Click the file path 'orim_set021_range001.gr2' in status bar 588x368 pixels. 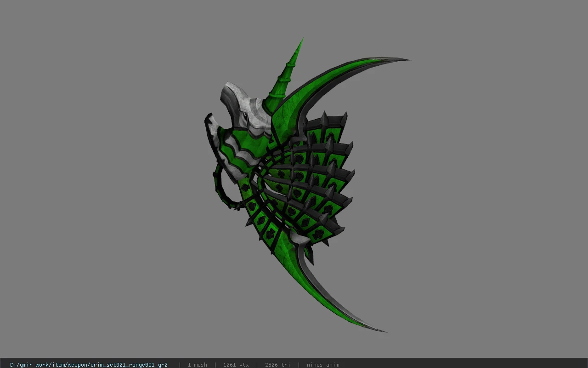pos(89,365)
